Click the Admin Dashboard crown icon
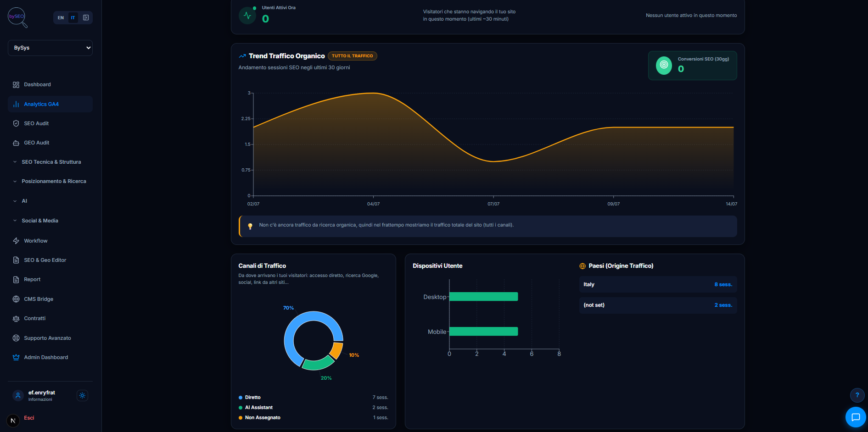 (x=16, y=357)
